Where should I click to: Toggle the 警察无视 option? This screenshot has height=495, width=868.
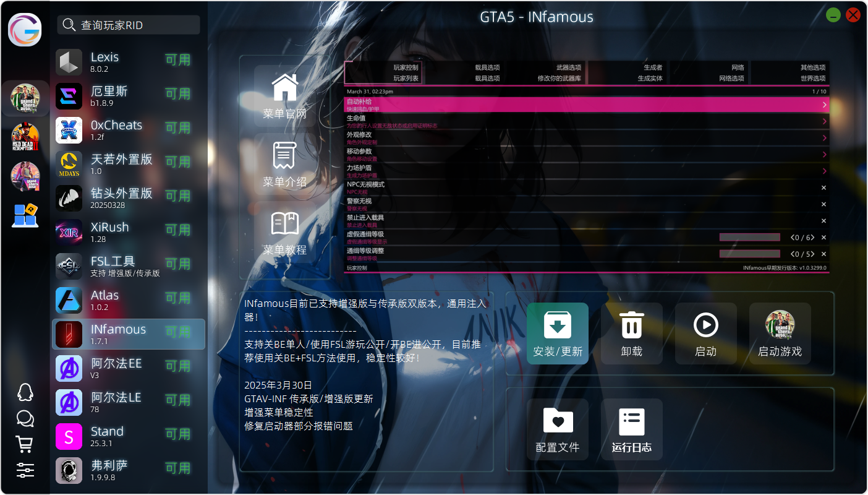pos(823,204)
